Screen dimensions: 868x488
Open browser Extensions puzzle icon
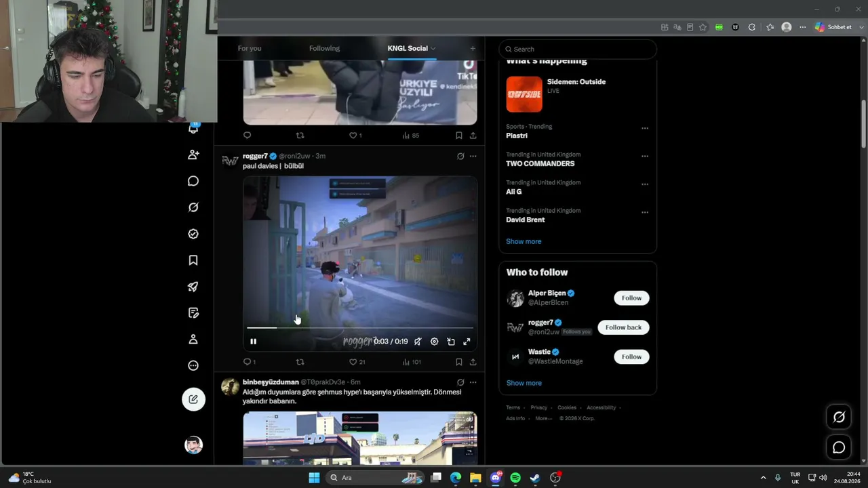[751, 27]
